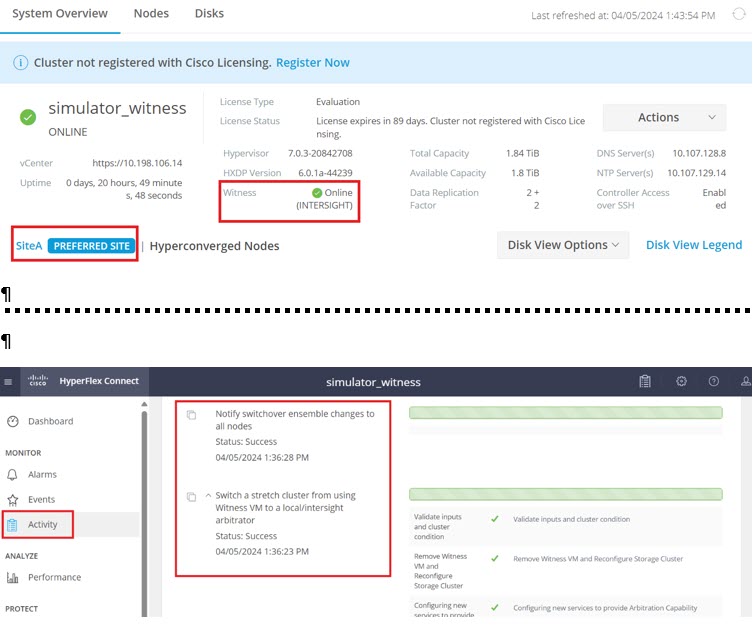Click the License Type value Evaluation
Viewport: 753px width, 633px height.
(338, 102)
